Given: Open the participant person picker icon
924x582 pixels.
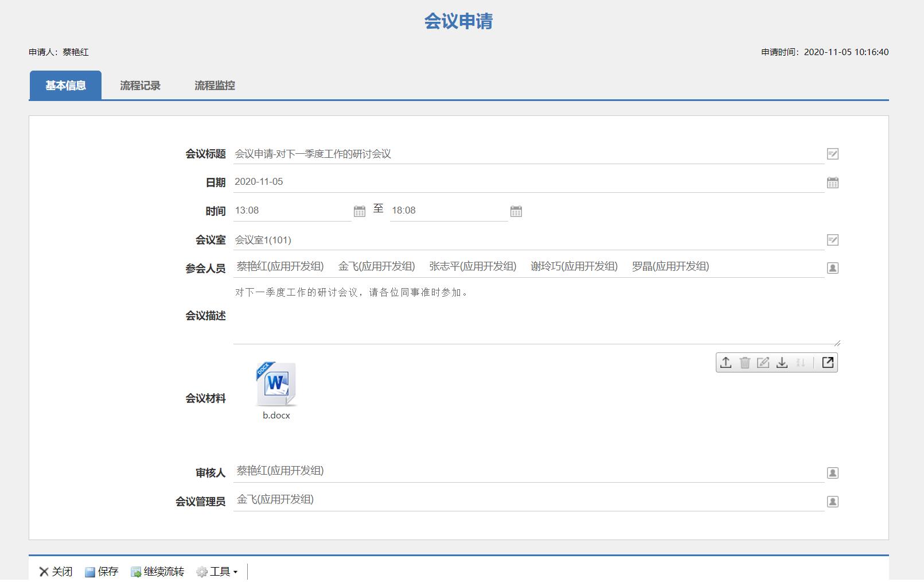Looking at the screenshot, I should click(x=832, y=268).
